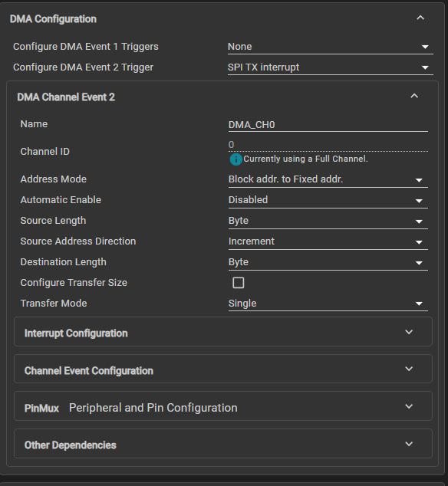The height and width of the screenshot is (486, 448).
Task: Open the Destination Length dropdown
Action: [x=328, y=262]
